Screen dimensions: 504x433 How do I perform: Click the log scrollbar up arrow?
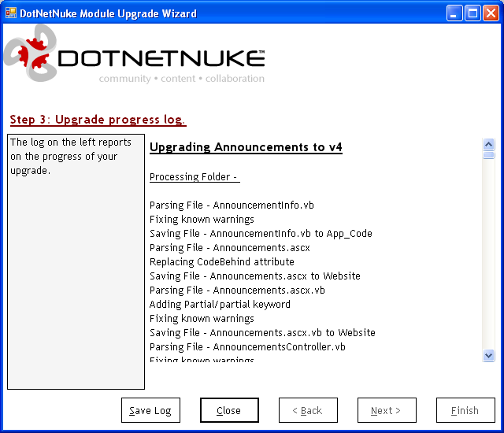(x=488, y=144)
